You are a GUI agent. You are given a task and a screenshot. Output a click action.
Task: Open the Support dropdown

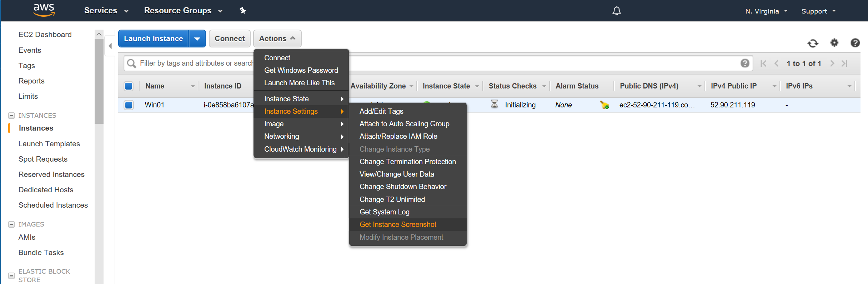(818, 11)
